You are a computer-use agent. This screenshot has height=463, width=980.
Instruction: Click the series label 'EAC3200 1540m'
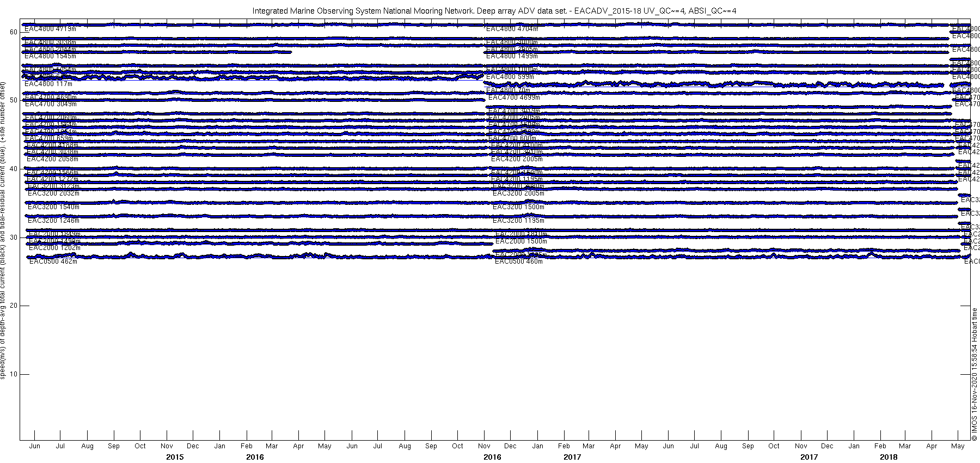[x=53, y=207]
